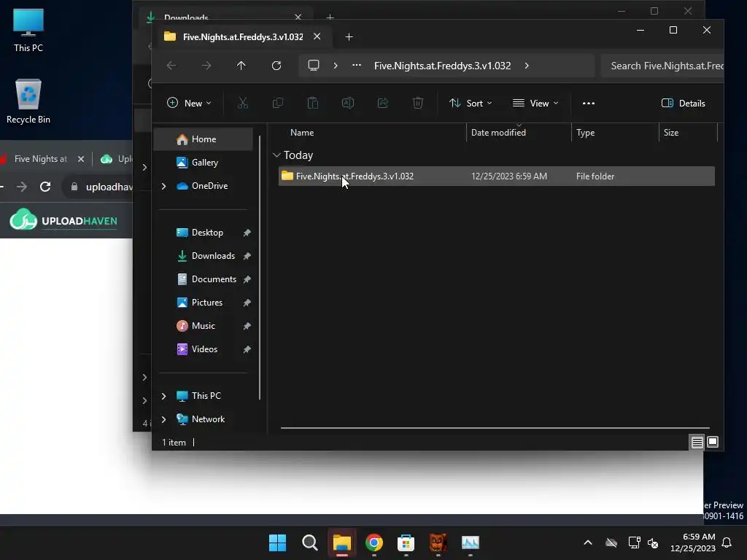Switch to large thumbnails view in status bar
This screenshot has height=560, width=747.
click(713, 443)
